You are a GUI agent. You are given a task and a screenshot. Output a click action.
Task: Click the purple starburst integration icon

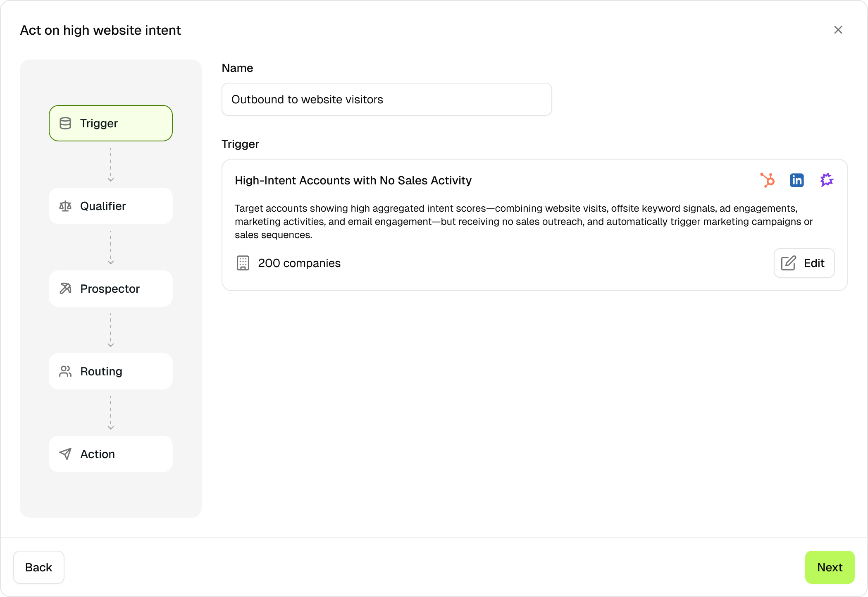click(827, 180)
